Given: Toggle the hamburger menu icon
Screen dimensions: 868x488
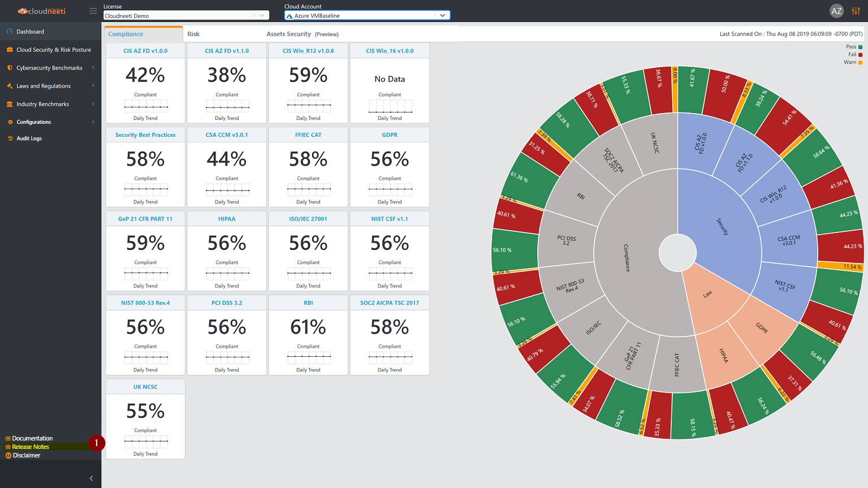Looking at the screenshot, I should (x=93, y=11).
